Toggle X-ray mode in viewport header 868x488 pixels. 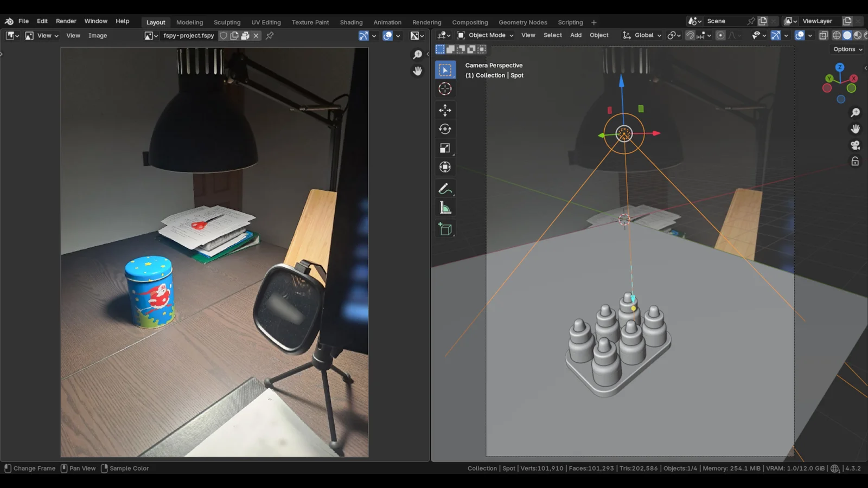point(823,35)
